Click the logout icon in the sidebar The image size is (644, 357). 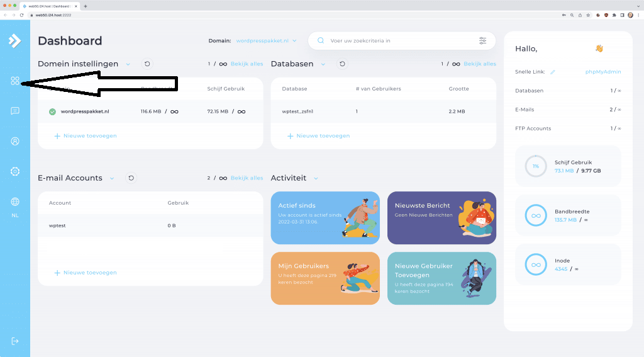pos(15,341)
